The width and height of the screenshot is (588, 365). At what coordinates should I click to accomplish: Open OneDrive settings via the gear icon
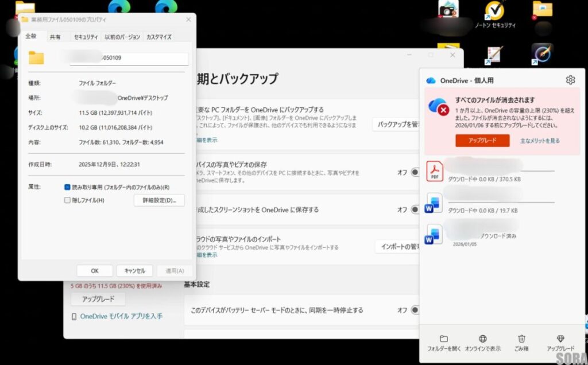click(570, 80)
